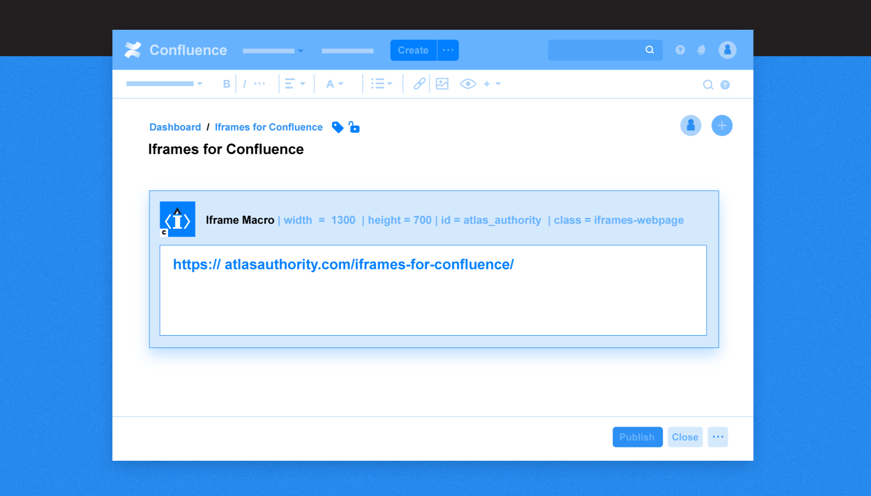Click the page title Iframes for Confluence
Screen dimensions: 871x496
(x=226, y=149)
